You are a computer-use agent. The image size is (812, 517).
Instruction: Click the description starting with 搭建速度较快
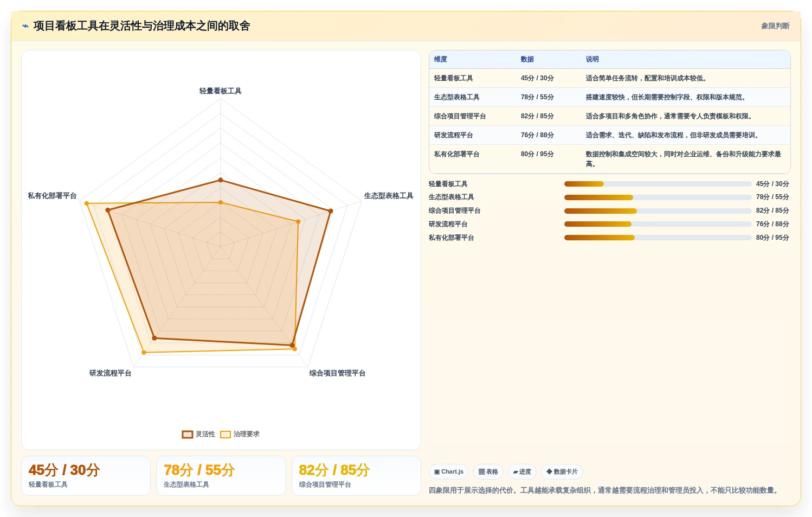point(666,97)
